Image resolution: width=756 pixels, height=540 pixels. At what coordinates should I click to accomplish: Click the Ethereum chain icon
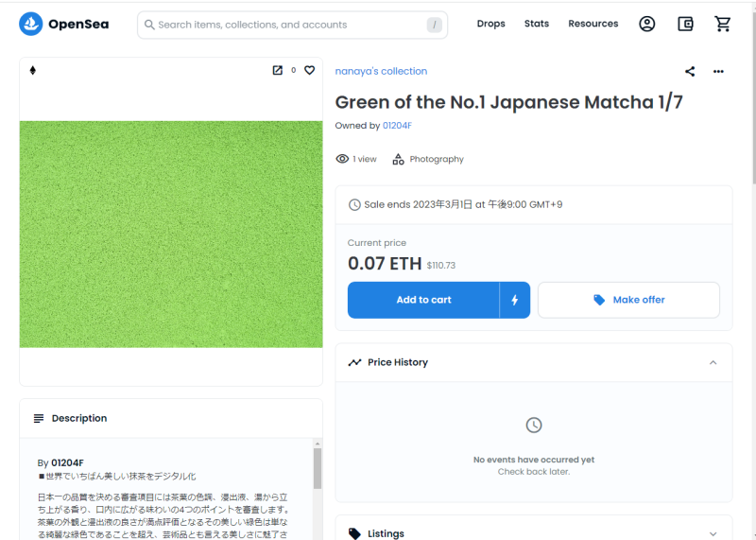(33, 70)
